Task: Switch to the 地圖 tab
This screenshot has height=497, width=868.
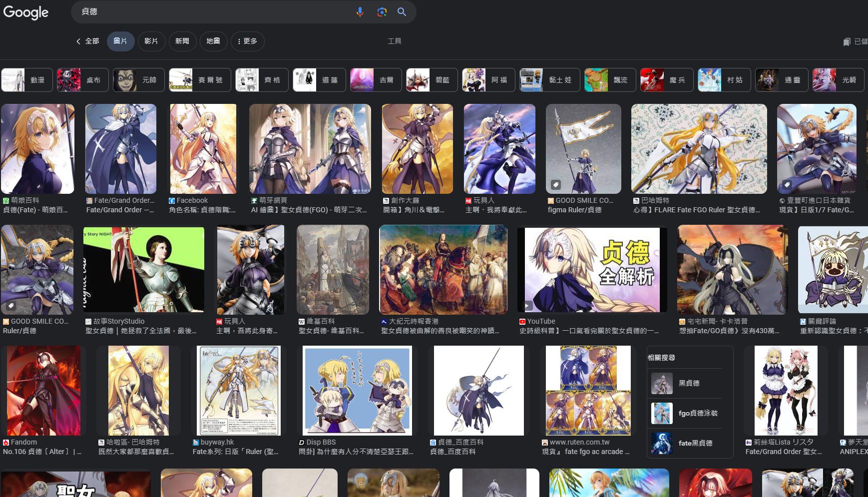Action: [x=213, y=41]
